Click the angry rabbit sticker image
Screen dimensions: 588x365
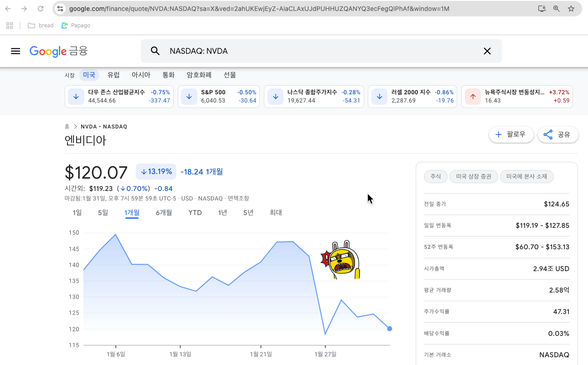pos(341,260)
